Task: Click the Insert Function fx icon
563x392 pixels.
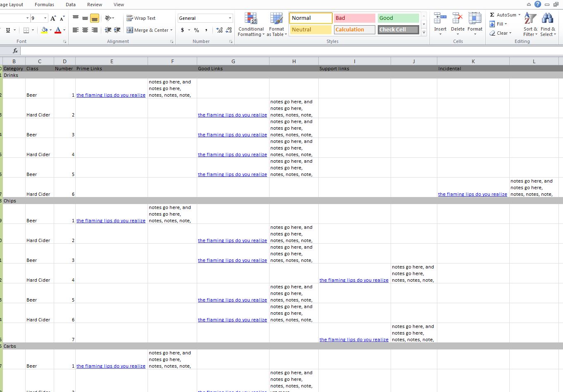Action: [x=15, y=51]
